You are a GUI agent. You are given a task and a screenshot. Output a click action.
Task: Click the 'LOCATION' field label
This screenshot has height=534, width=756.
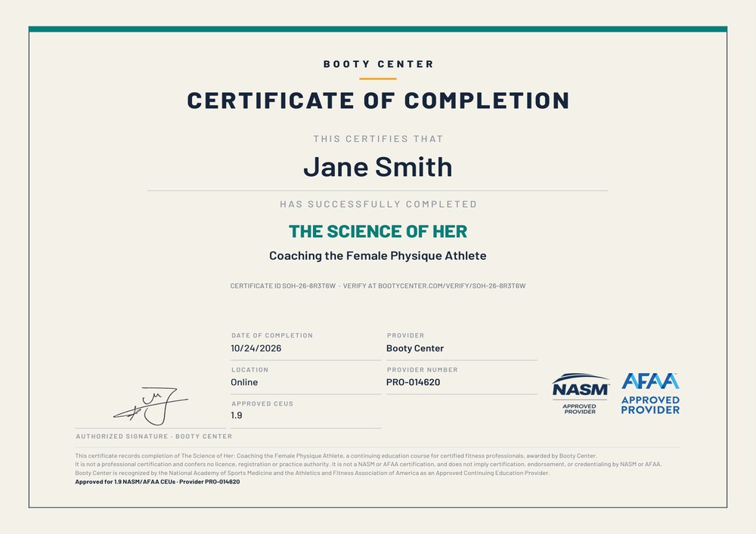point(249,370)
